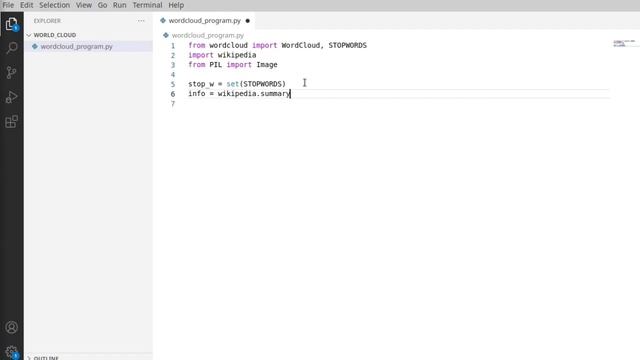This screenshot has height=360, width=640.
Task: Click wordcloud_program.py in the breadcrumb
Action: (x=208, y=36)
